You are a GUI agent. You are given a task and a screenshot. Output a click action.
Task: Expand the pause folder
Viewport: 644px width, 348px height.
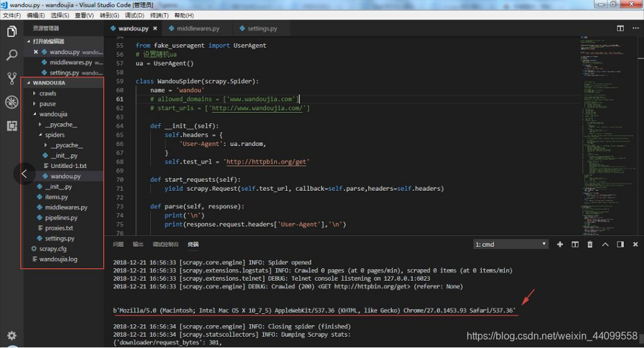click(35, 104)
